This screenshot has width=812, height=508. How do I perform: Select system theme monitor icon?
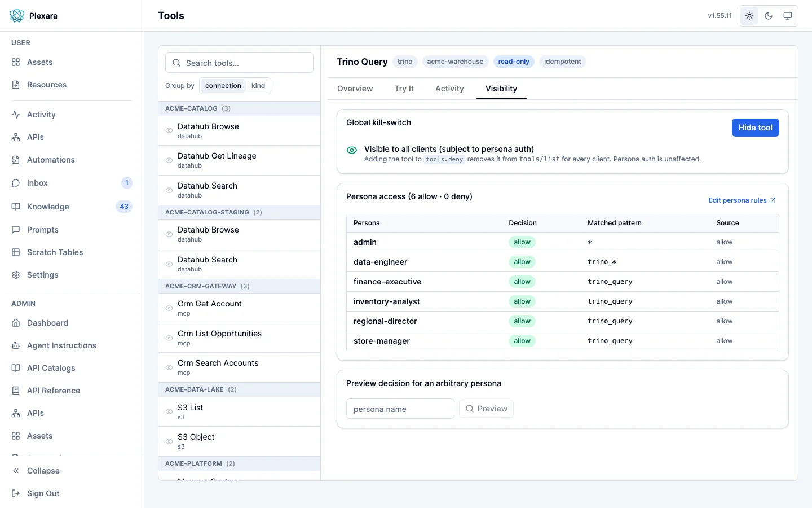point(788,16)
